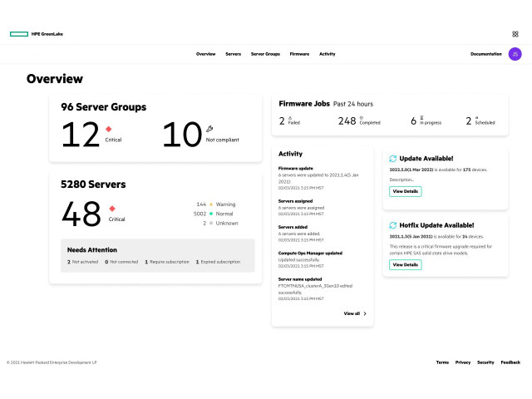This screenshot has width=532, height=399.
Task: Click the Completed firmware jobs icon
Action: 361,118
